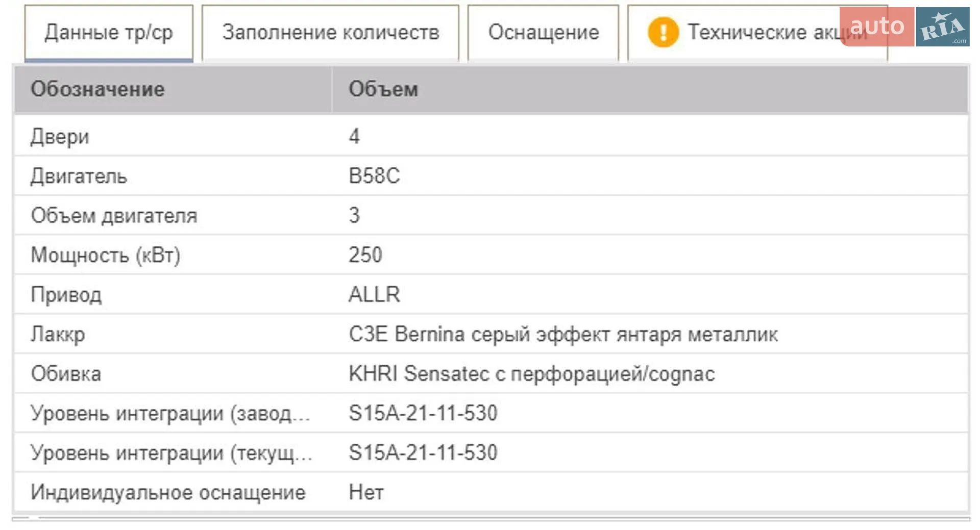The image size is (980, 530).
Task: Select the Технические акции tab
Action: point(757,33)
